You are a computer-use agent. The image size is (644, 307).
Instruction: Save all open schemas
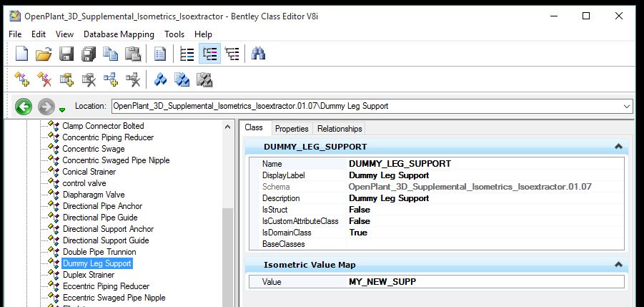(x=89, y=54)
